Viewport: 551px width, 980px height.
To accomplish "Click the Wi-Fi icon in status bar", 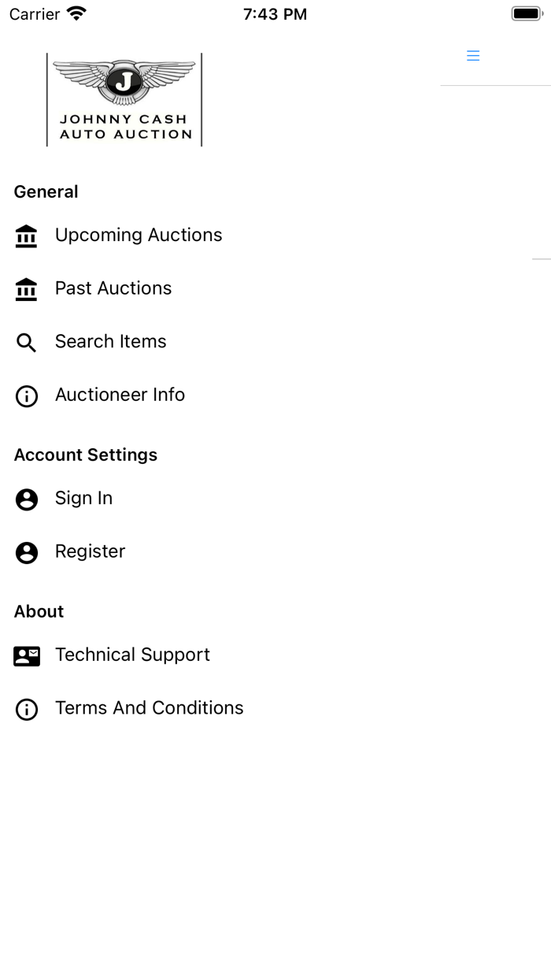I will [x=75, y=13].
